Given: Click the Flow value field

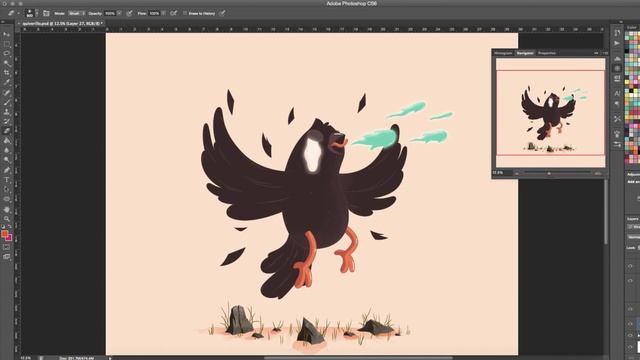Looking at the screenshot, I should coord(154,13).
